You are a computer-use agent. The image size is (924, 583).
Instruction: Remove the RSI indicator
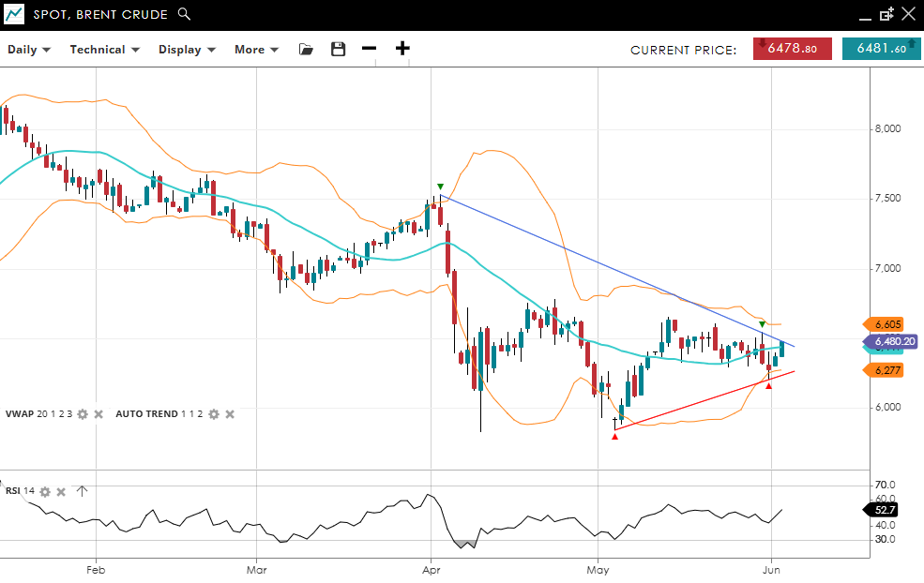click(61, 491)
